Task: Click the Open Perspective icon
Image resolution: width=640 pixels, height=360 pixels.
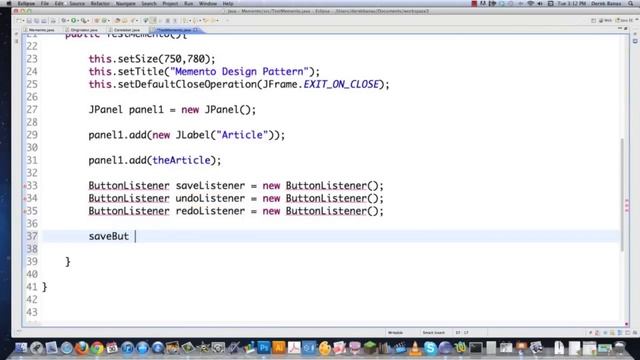Action: point(593,20)
